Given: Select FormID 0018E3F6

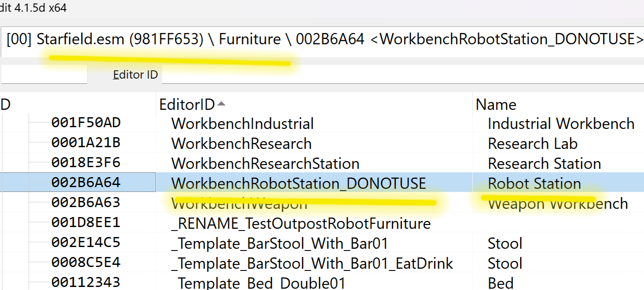Looking at the screenshot, I should click(86, 163).
